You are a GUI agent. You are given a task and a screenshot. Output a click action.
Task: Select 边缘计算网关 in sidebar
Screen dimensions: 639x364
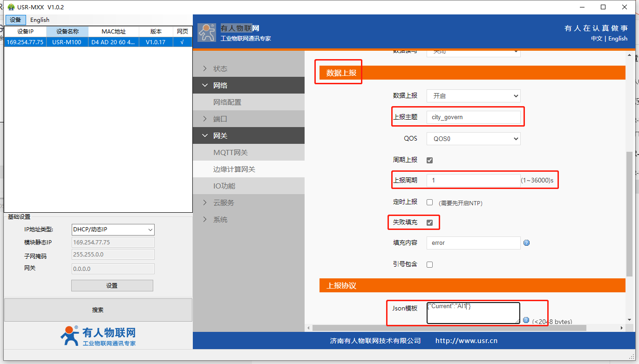tap(249, 169)
